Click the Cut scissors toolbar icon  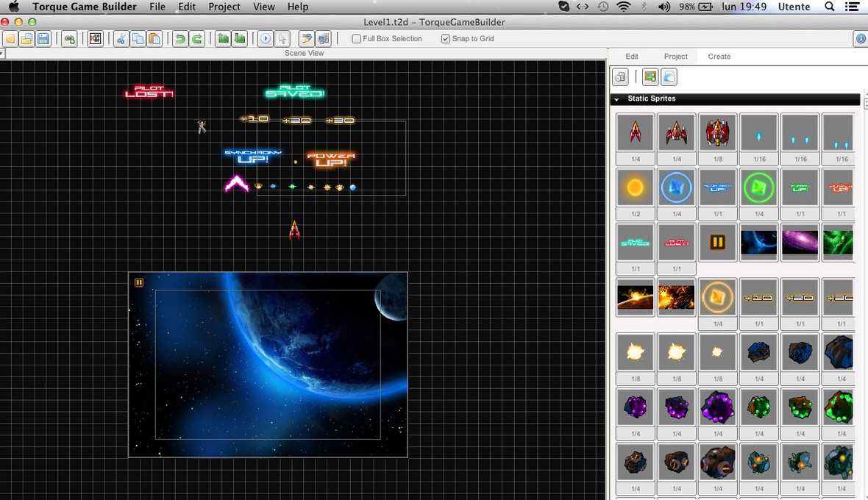[121, 39]
